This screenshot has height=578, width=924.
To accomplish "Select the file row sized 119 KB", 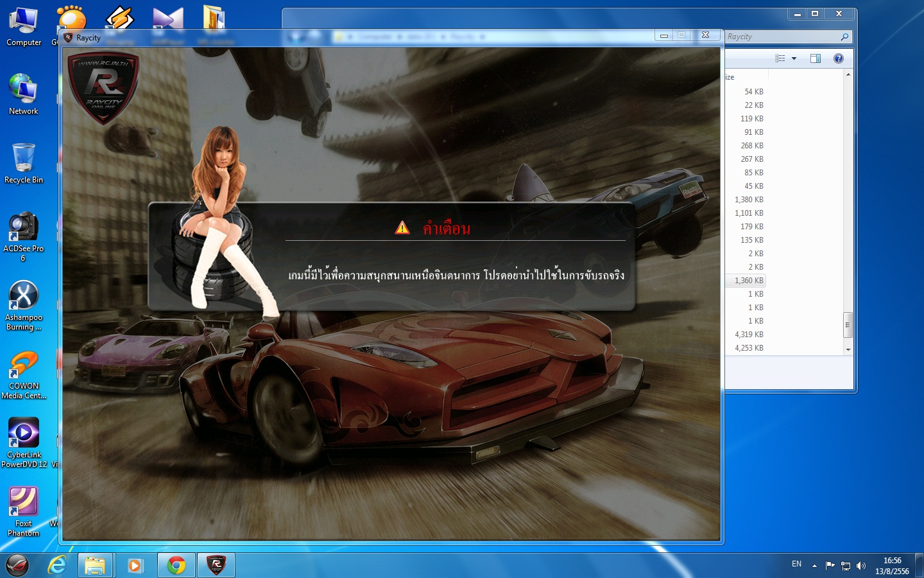I will point(746,119).
